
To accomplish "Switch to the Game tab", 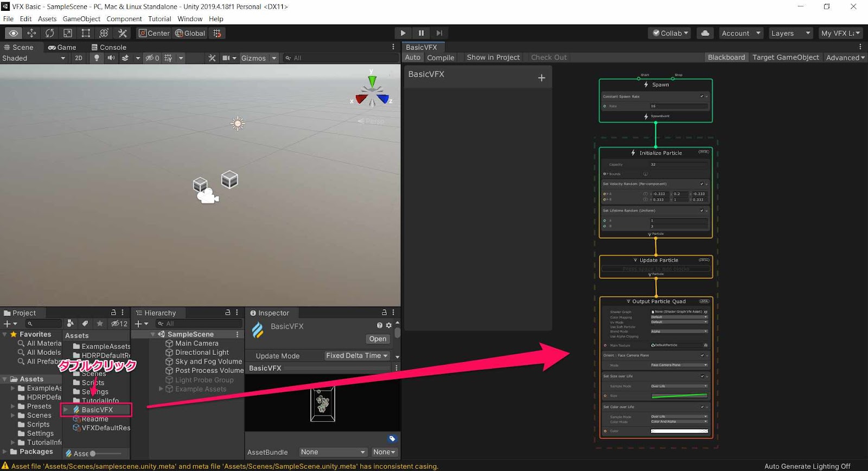I will coord(62,47).
